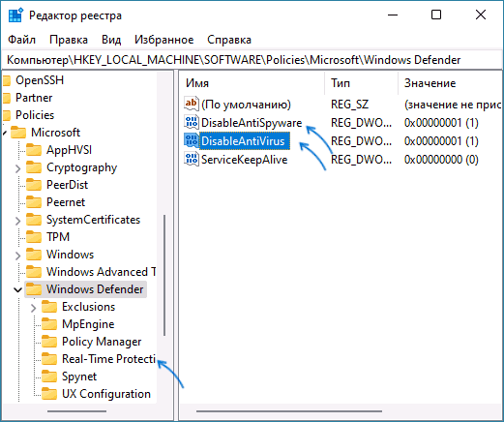Click the registry path address bar
Screen dimensions: 504x422
252,60
